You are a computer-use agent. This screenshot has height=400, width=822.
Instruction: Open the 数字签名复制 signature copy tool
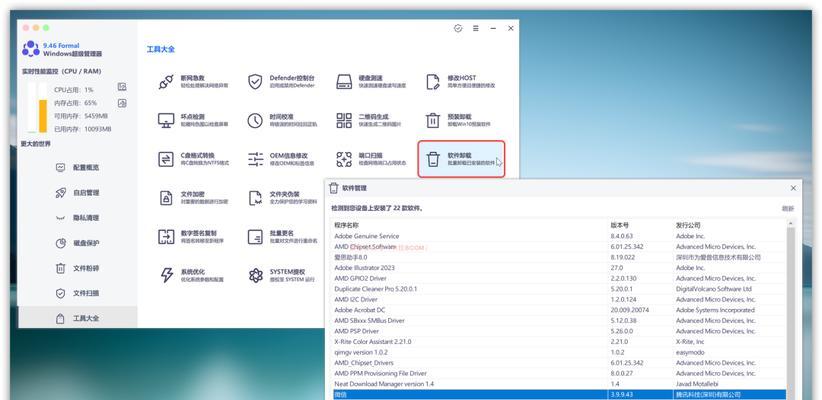click(193, 237)
